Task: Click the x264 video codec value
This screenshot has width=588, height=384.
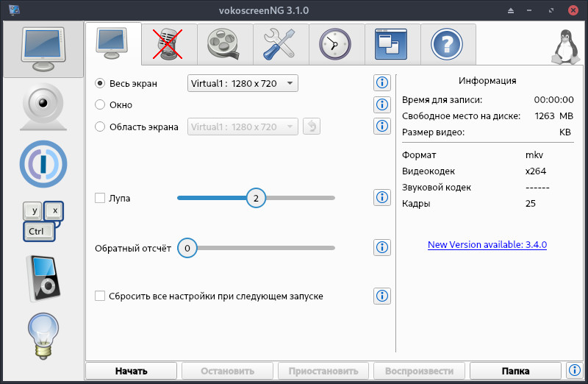Action: click(x=536, y=171)
